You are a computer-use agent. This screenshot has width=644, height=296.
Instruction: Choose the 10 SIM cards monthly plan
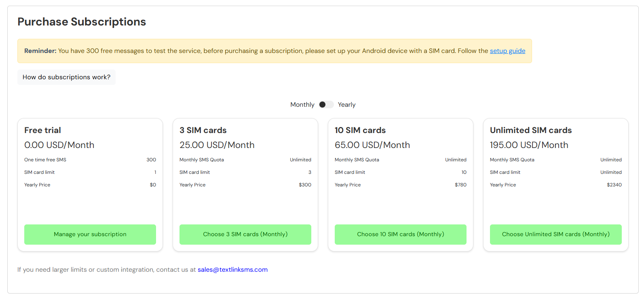(x=400, y=235)
